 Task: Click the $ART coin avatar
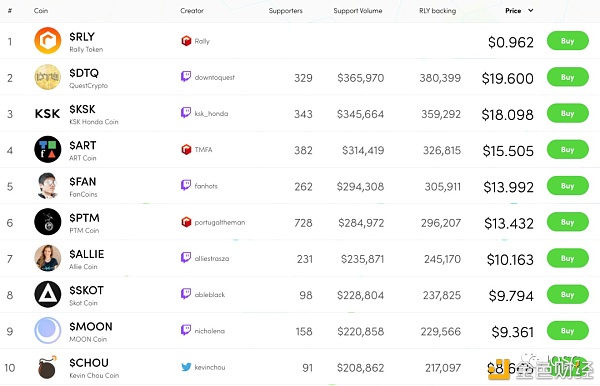[47, 149]
